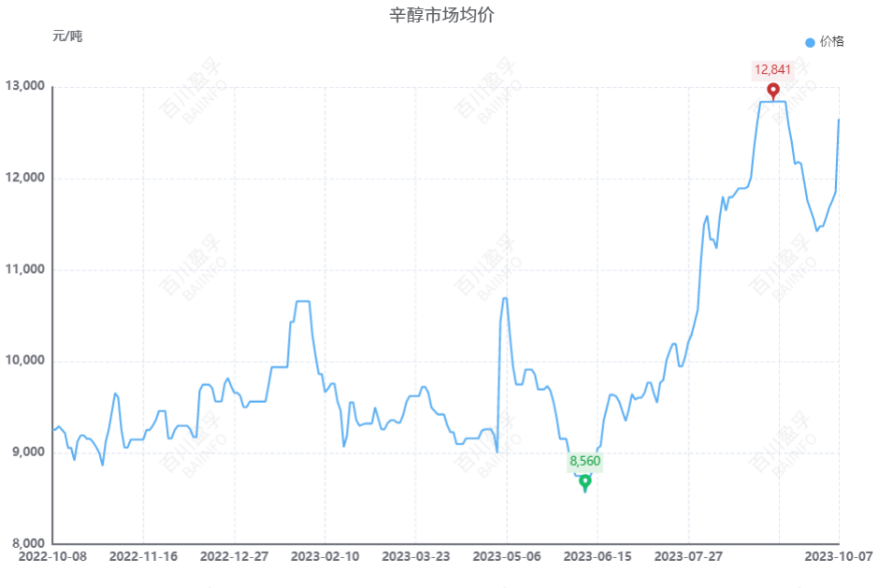
Task: Select the 8,000 y-axis label
Action: [x=28, y=543]
